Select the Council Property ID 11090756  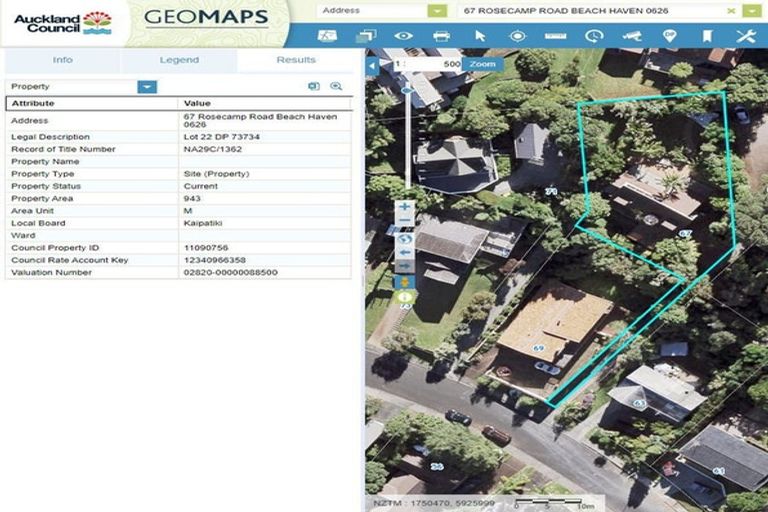tap(206, 248)
